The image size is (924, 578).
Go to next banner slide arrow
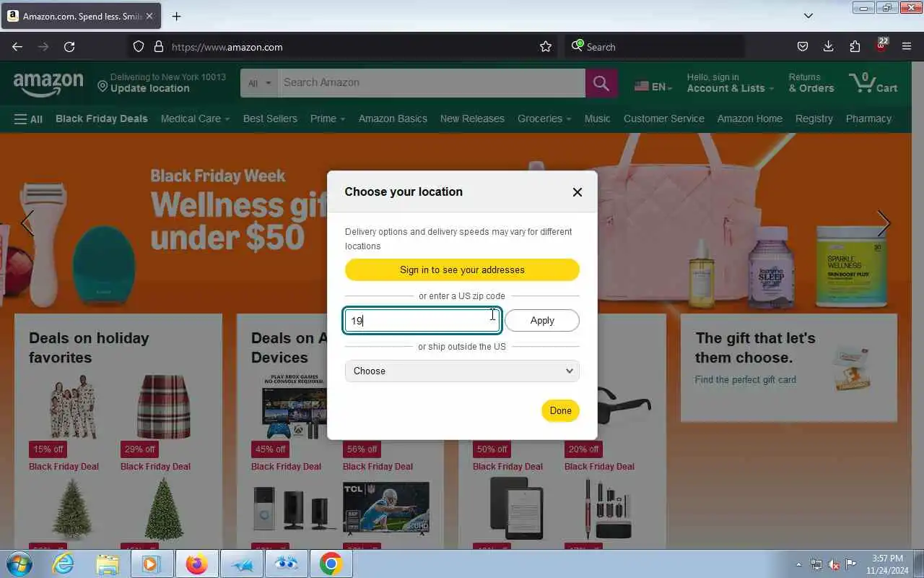pos(884,223)
